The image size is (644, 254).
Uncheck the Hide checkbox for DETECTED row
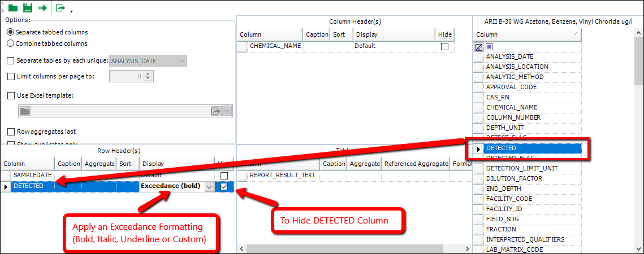click(224, 186)
